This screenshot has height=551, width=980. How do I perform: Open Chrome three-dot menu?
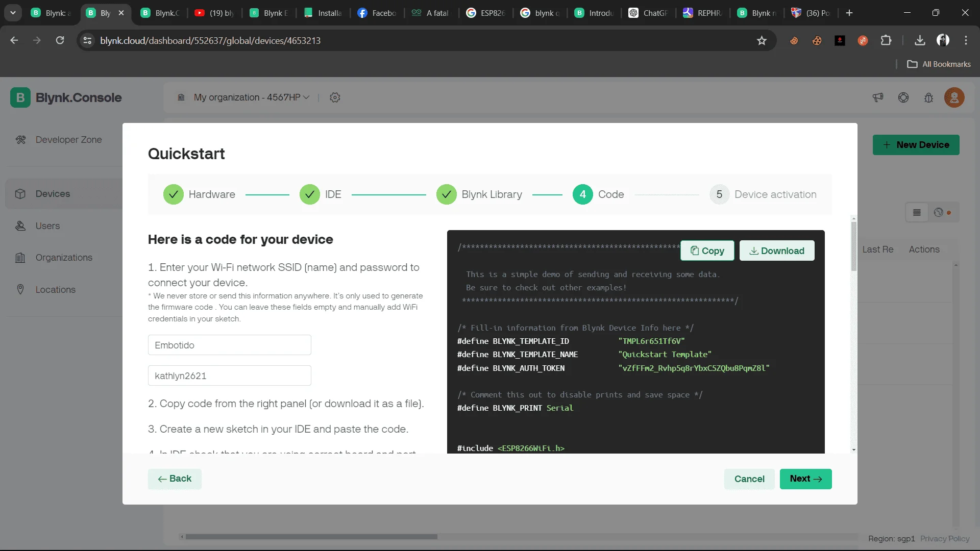(x=966, y=40)
